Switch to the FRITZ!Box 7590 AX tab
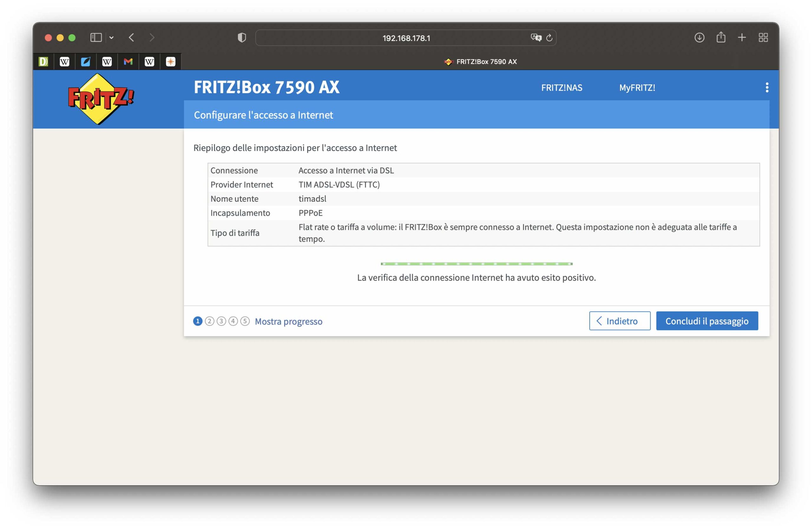 (480, 62)
